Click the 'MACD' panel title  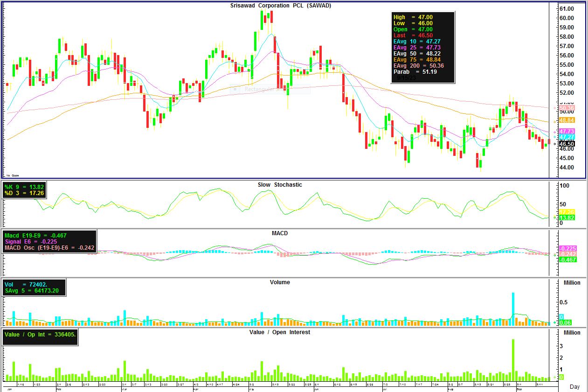280,233
